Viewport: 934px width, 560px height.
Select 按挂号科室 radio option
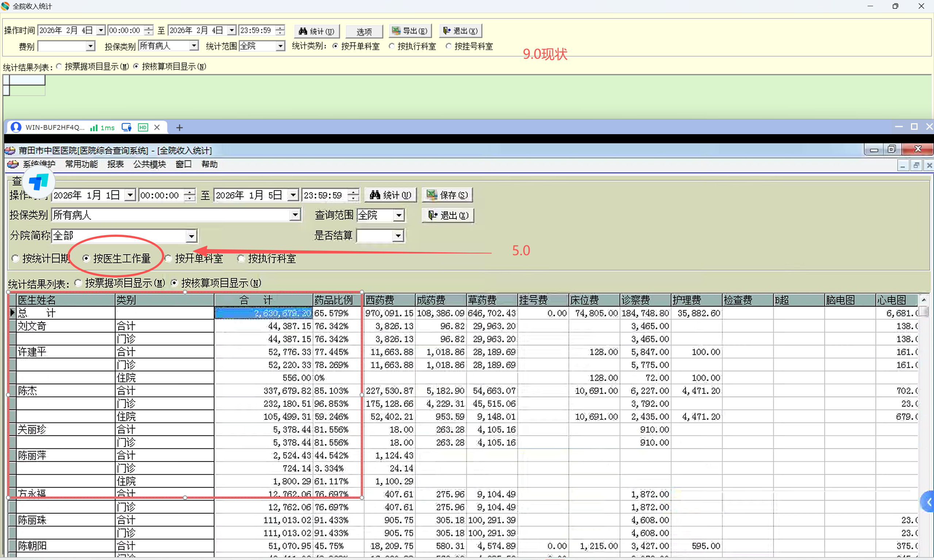pyautogui.click(x=448, y=46)
